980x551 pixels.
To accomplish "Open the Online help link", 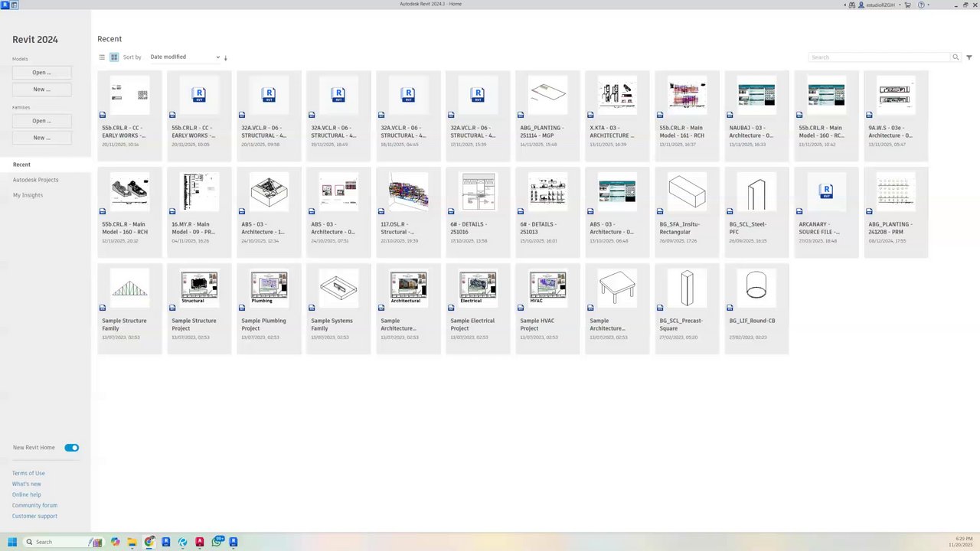I will pyautogui.click(x=27, y=495).
